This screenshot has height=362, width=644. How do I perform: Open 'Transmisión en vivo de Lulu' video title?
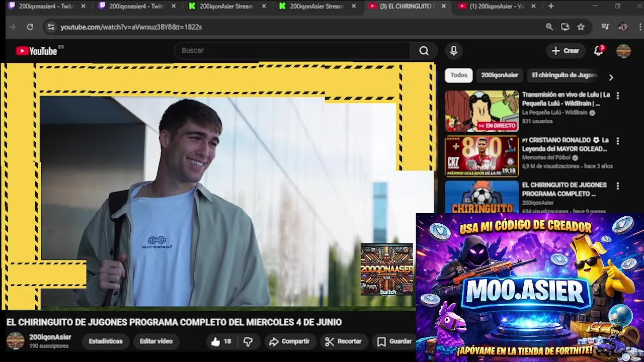[566, 99]
